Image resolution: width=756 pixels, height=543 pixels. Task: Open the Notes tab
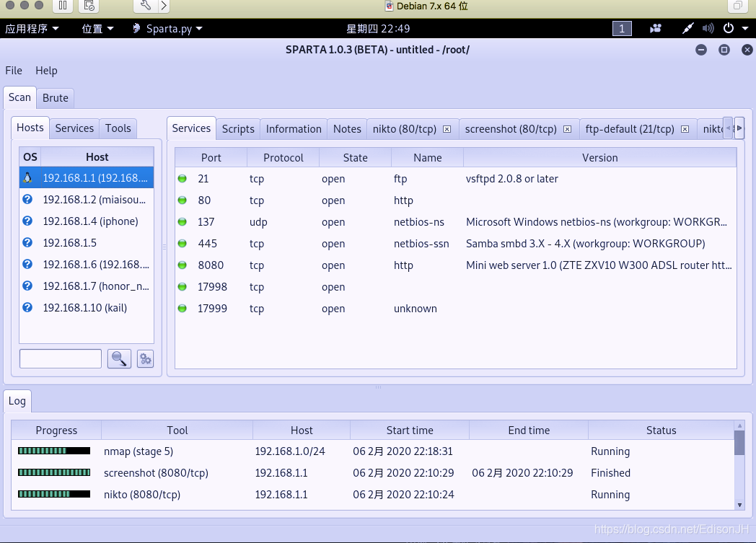347,129
